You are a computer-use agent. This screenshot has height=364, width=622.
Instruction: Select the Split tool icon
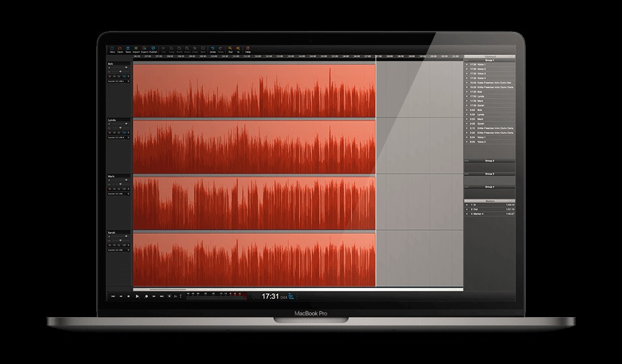203,49
